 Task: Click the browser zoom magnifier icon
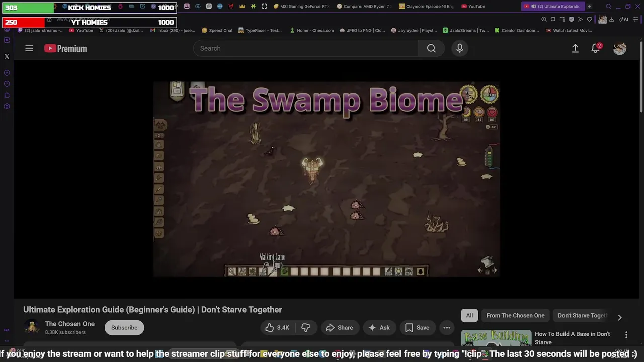pos(544,20)
